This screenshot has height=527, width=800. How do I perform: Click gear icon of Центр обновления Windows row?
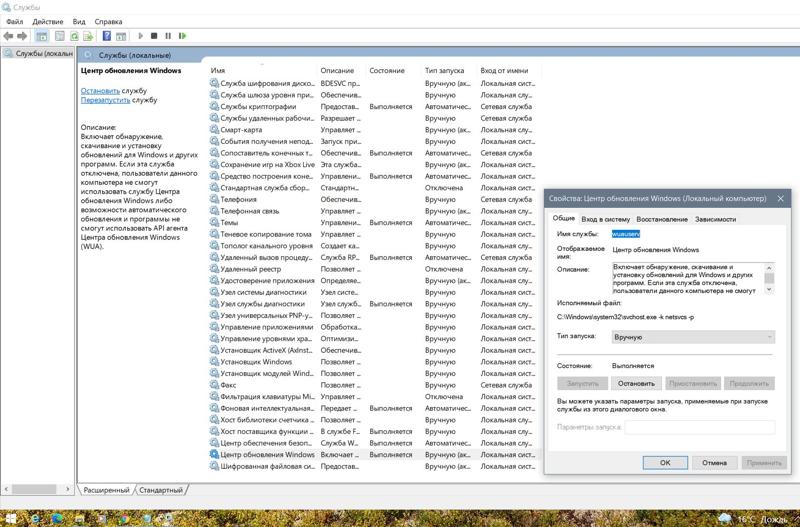(214, 454)
